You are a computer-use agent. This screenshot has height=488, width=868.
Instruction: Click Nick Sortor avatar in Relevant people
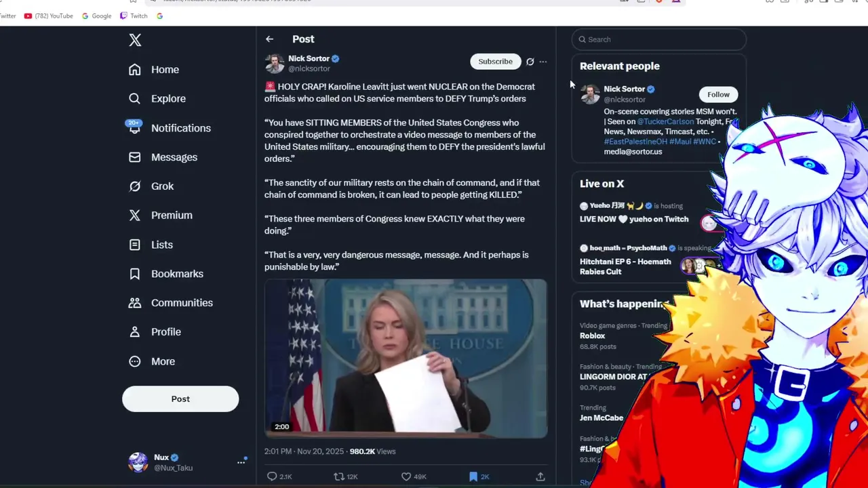pos(590,94)
